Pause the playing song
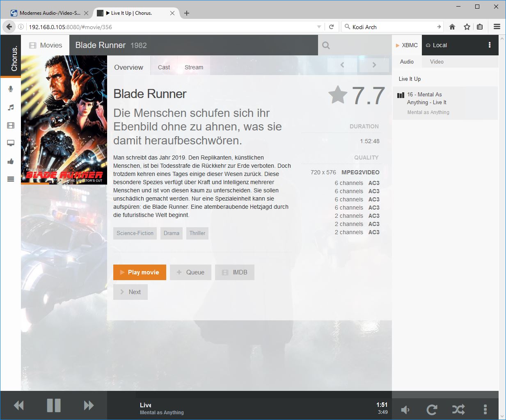Screen dimensions: 506x420 pyautogui.click(x=54, y=405)
